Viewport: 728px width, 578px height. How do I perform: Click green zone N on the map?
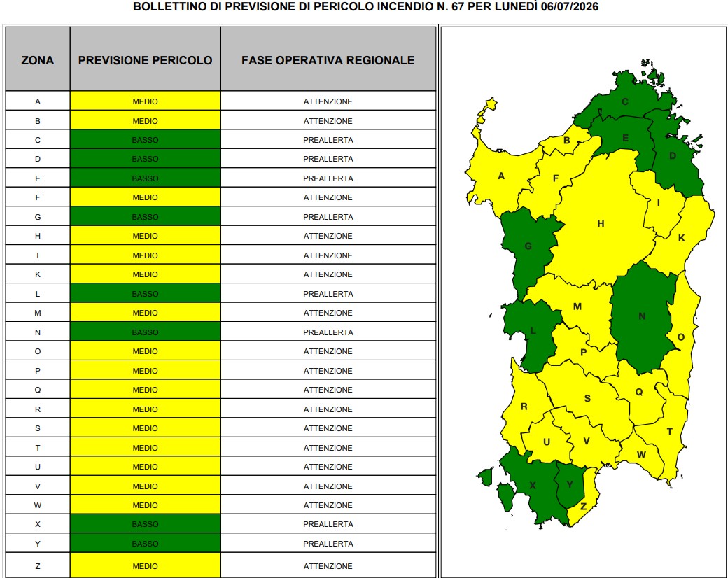tap(642, 316)
